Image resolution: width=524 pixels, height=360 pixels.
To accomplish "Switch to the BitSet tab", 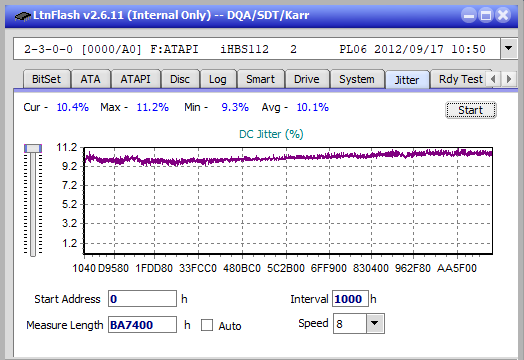I will [46, 79].
